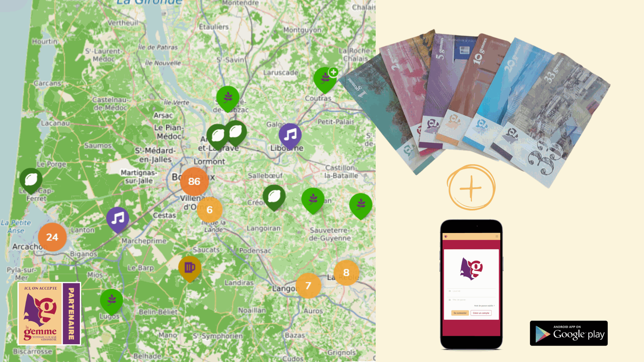Select the leaf icon near Le Porge
The image size is (644, 362).
(32, 179)
